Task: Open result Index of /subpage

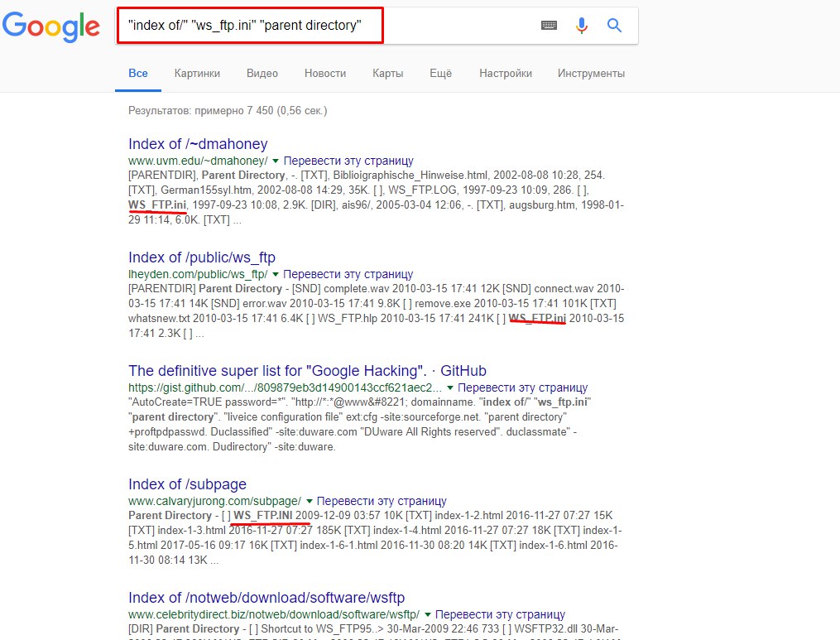Action: tap(187, 484)
